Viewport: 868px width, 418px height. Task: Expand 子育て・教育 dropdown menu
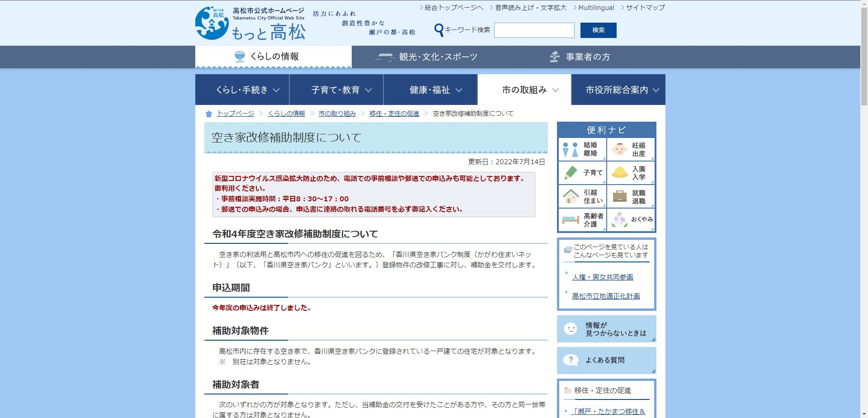pos(336,90)
